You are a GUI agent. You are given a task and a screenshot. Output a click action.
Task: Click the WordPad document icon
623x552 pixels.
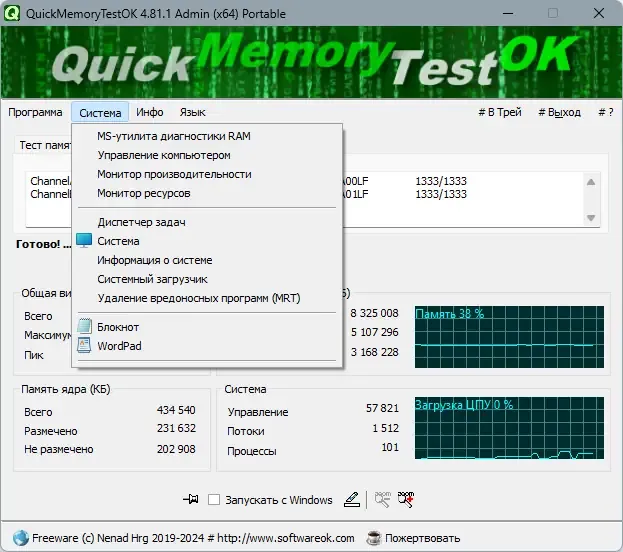coord(84,345)
